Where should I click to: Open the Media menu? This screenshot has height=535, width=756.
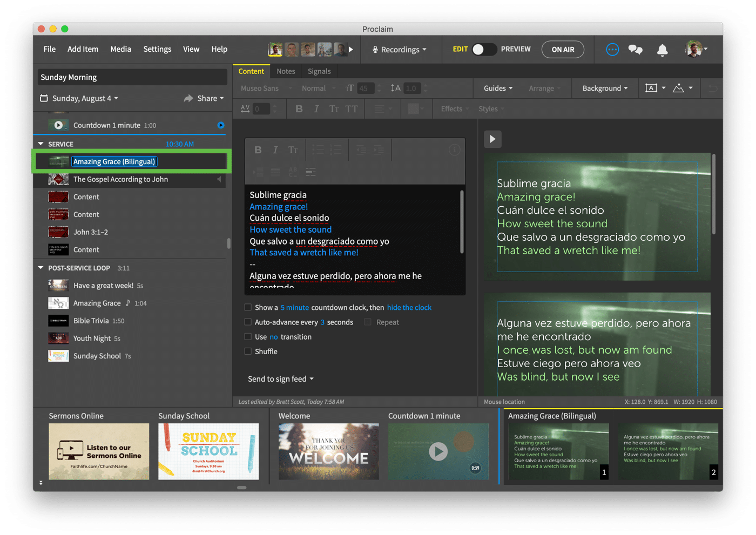pos(121,49)
